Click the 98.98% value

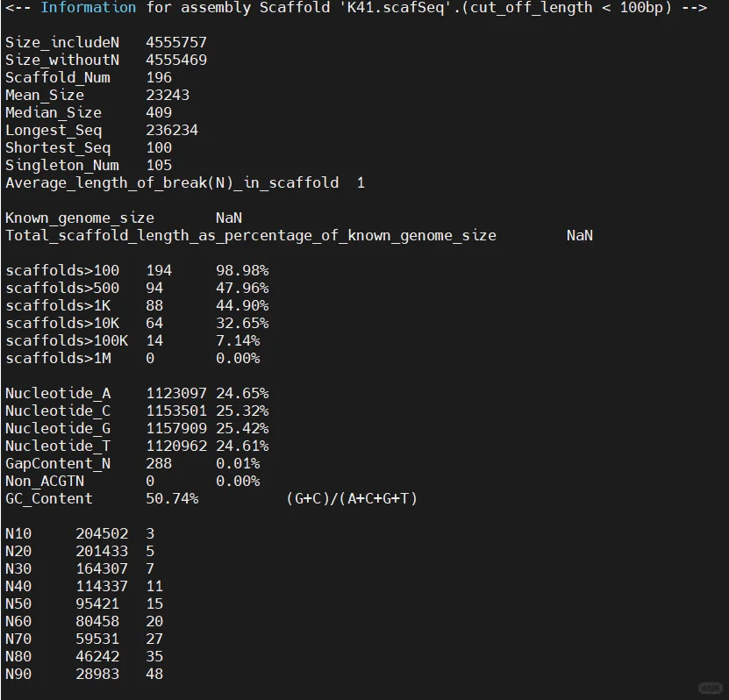point(242,270)
